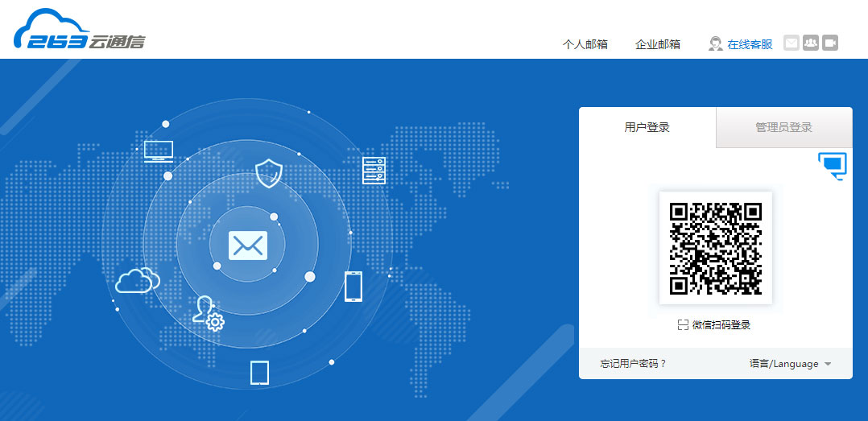Switch to the 用户登录 tab
This screenshot has height=421, width=868.
[647, 127]
